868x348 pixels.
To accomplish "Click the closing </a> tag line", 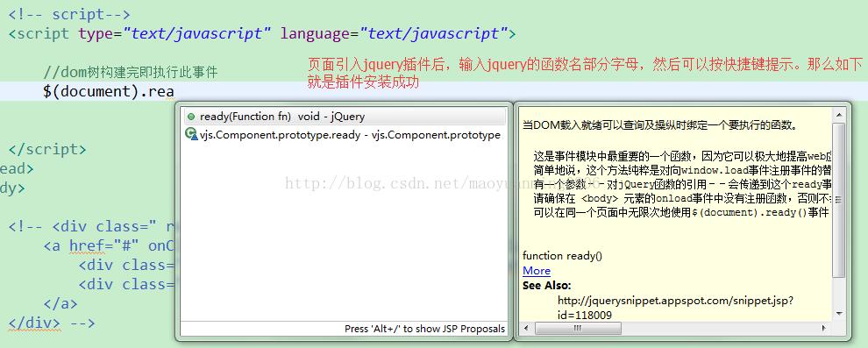I will point(60,304).
